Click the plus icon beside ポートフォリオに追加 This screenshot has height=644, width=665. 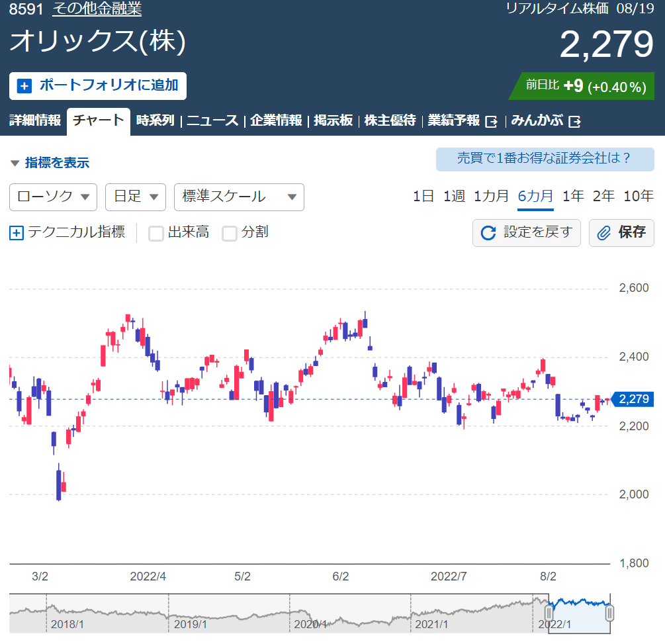24,86
